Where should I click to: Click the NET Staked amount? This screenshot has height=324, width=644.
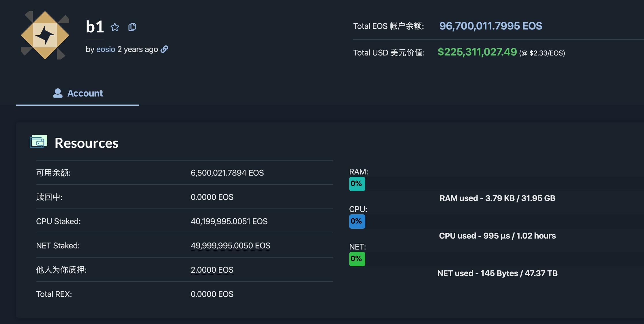pyautogui.click(x=231, y=245)
